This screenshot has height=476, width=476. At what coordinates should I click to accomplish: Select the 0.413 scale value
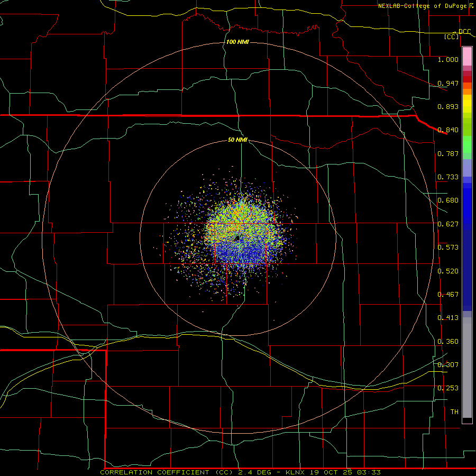point(448,318)
